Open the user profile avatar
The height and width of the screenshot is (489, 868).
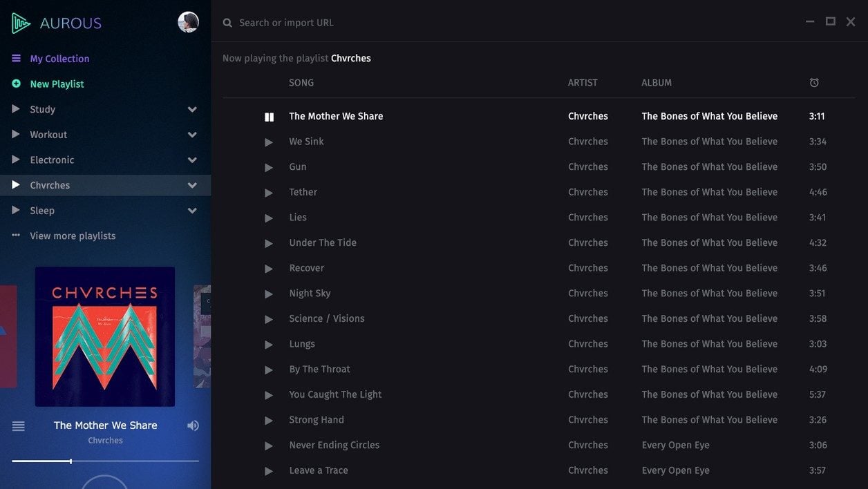[x=188, y=22]
